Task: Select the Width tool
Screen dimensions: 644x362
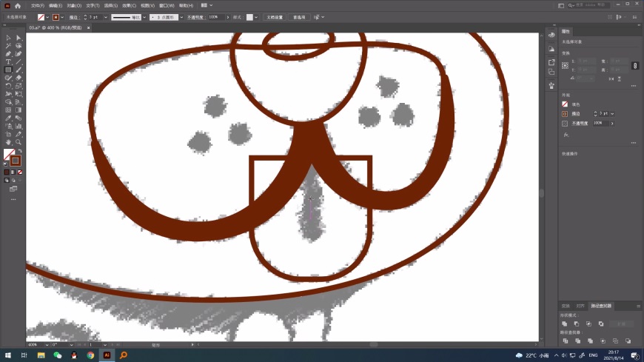Action: tap(8, 94)
